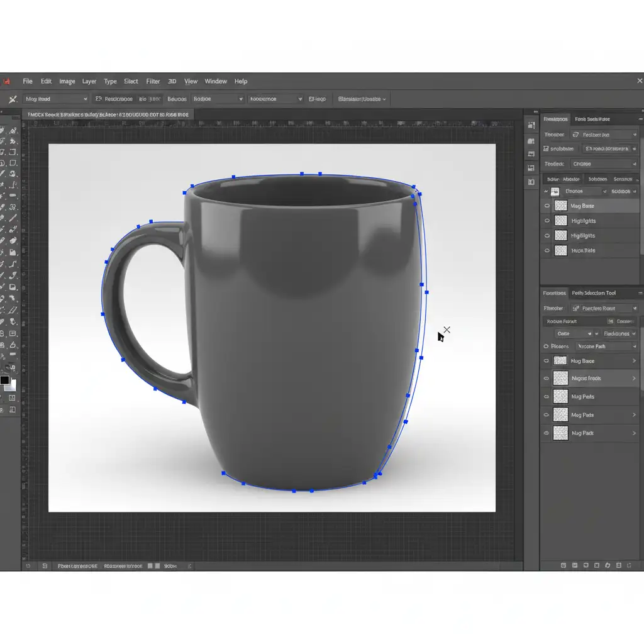
Task: Click the black foreground color swatch
Action: click(5, 380)
